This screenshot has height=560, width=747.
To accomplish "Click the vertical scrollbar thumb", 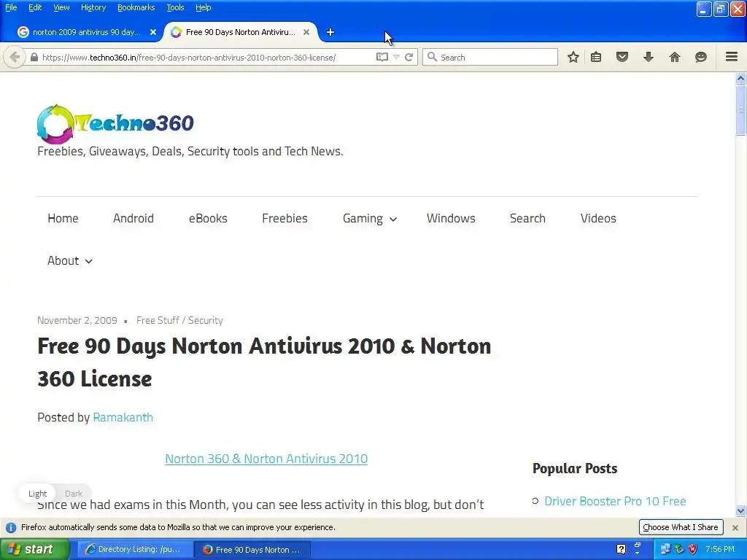I will 740,110.
